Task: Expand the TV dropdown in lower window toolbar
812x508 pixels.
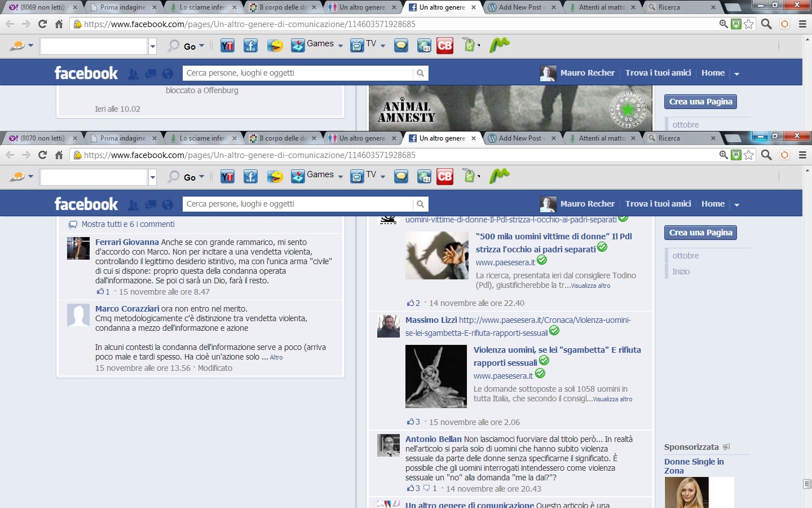Action: (383, 177)
